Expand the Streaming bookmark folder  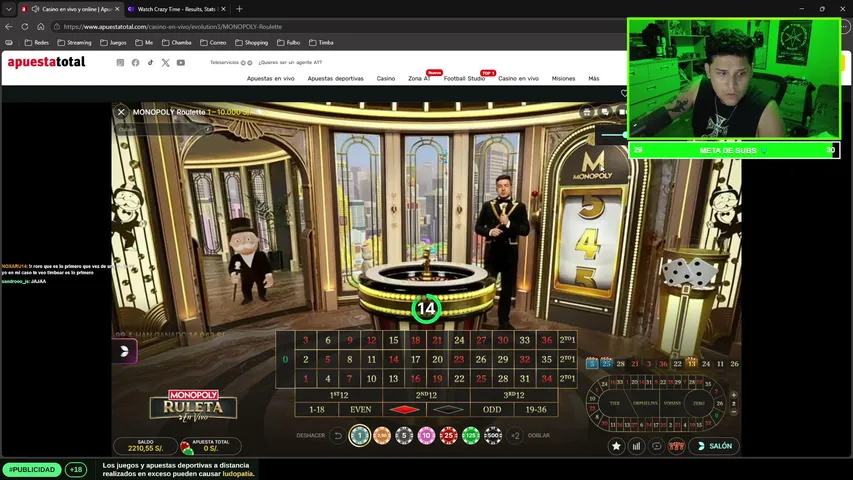[75, 42]
